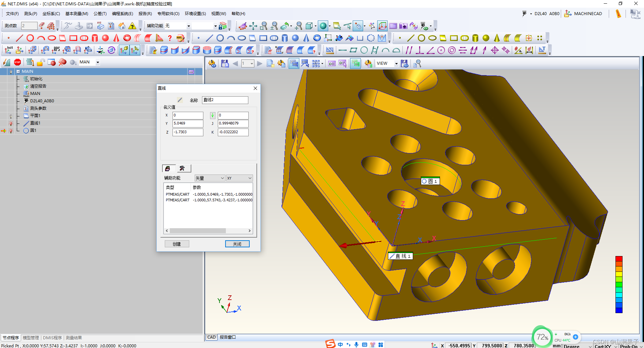The image size is (644, 348).
Task: Open the probe dropdown arrow beside D2L40
Action: click(531, 14)
